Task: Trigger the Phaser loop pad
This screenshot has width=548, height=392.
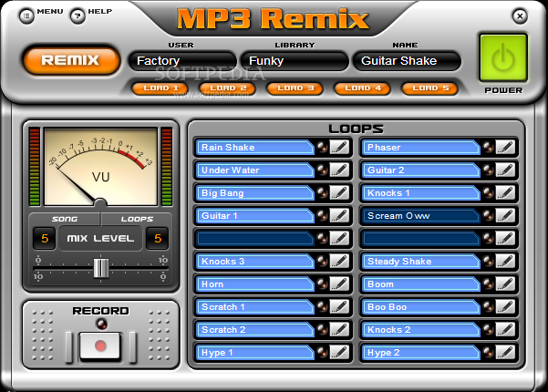Action: coord(420,147)
